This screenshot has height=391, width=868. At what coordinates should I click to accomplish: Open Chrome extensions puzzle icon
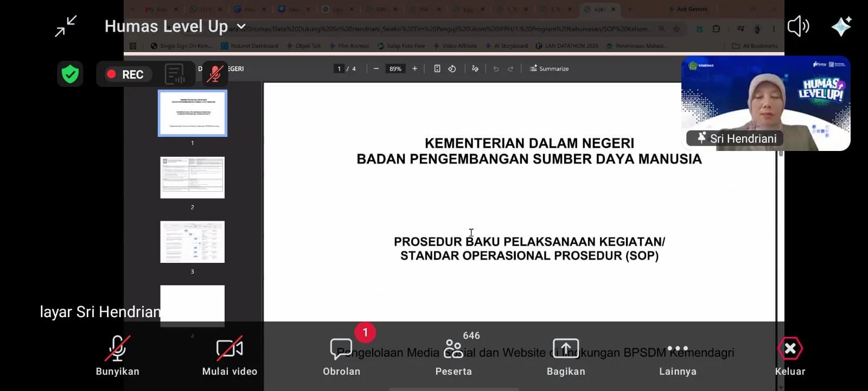716,29
